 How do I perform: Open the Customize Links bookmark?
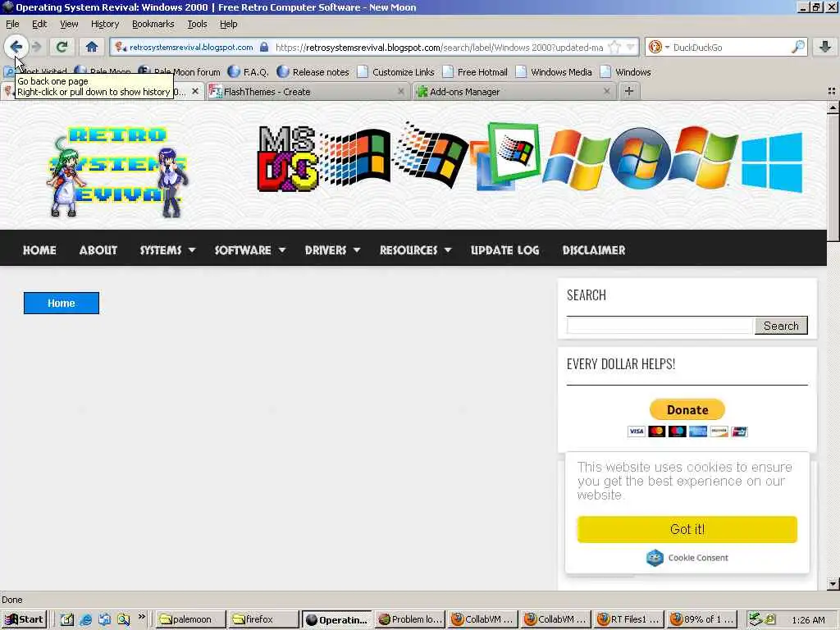coord(396,72)
